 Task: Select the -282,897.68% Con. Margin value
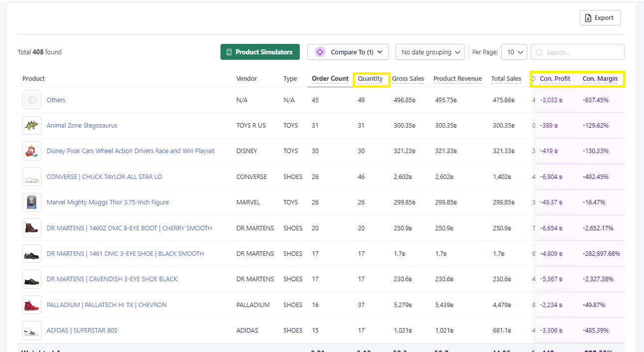click(601, 253)
